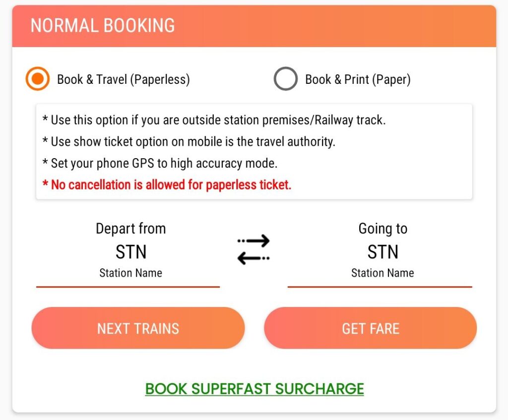Image resolution: width=508 pixels, height=420 pixels.
Task: Select the Book & Travel (Paperless) radio button
Action: pos(38,79)
